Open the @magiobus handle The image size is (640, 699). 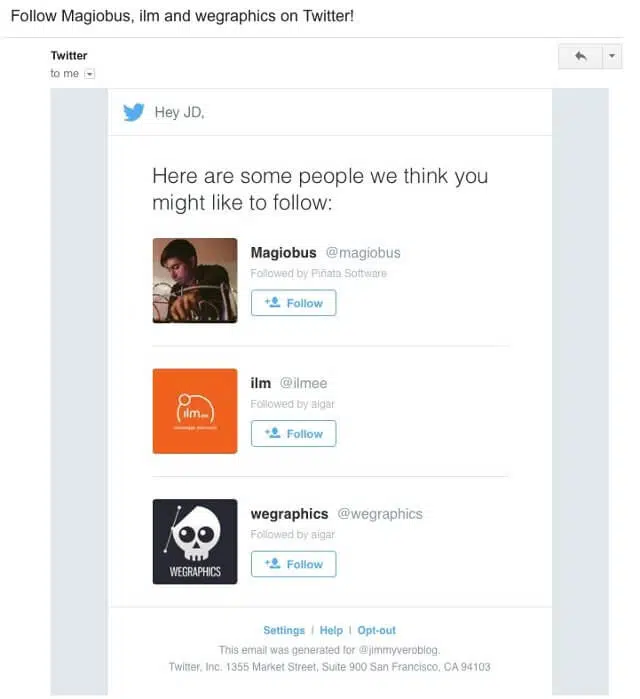(363, 253)
